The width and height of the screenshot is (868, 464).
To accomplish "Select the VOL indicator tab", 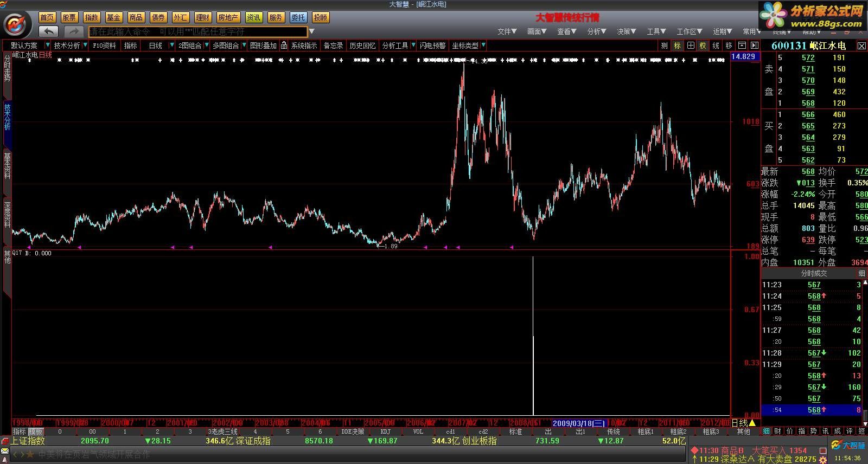I will click(x=418, y=432).
